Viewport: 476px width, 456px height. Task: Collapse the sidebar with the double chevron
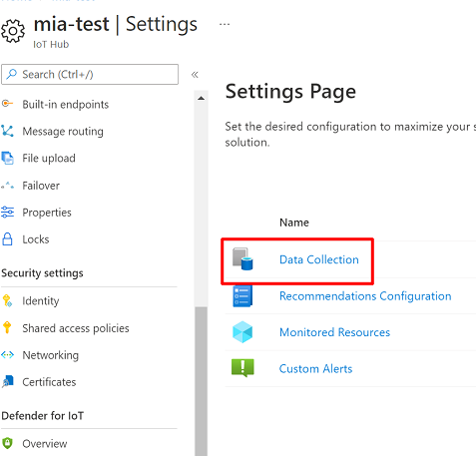tap(195, 74)
